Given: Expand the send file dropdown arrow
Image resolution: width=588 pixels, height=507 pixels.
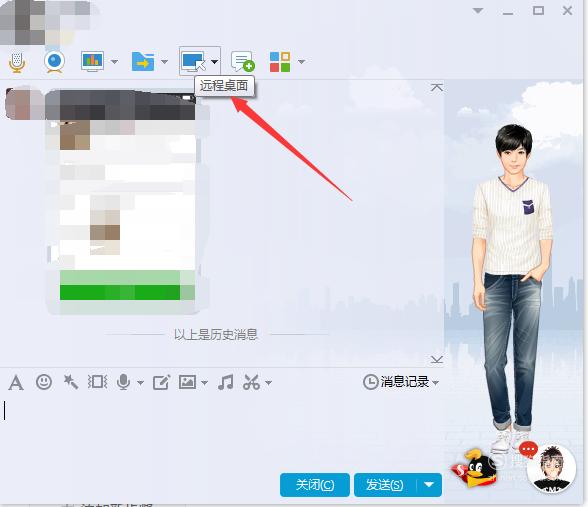Looking at the screenshot, I should point(164,62).
